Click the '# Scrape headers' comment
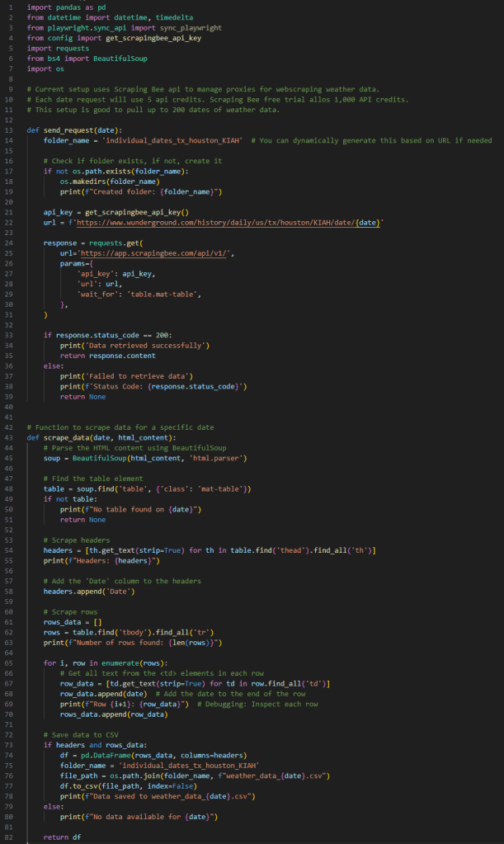504x844 pixels. pyautogui.click(x=75, y=540)
